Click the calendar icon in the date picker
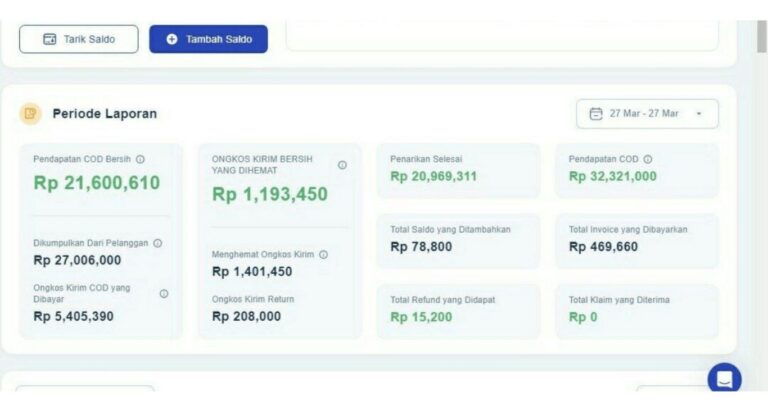The width and height of the screenshot is (768, 419). click(596, 114)
